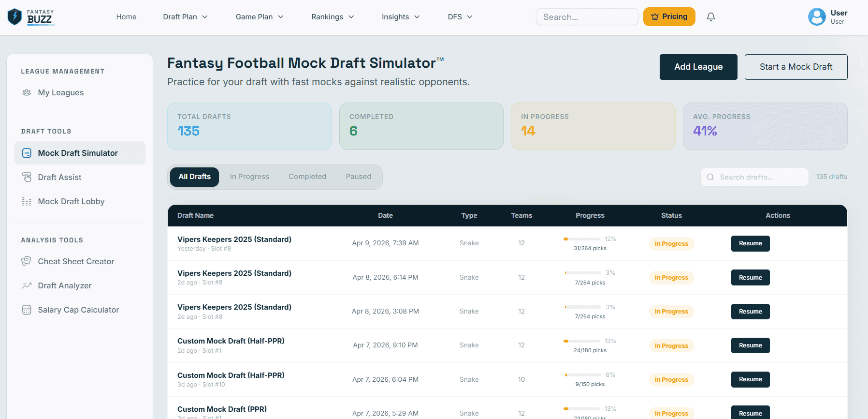Open Custom Mock Draft (Half-PPR) Slot #10
Screen dimensions: 868x419
tap(231, 375)
